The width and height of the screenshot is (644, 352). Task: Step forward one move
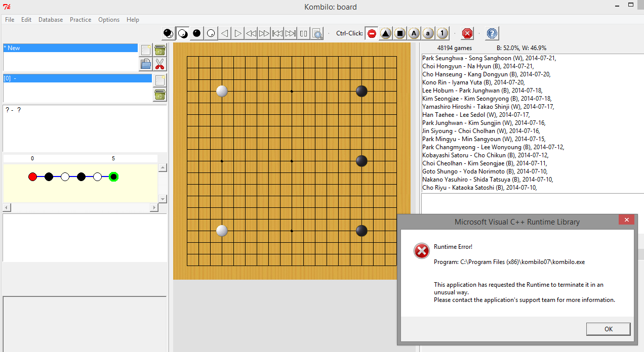click(237, 33)
